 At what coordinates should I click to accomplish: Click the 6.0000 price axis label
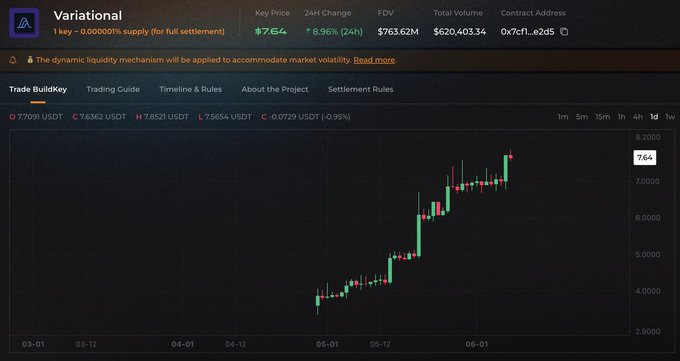click(647, 218)
